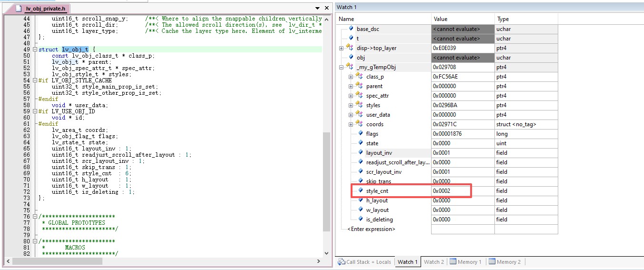Collapse the #if LV_OBJ_STYLE_CACHE fold
The width and height of the screenshot is (644, 270).
pyautogui.click(x=35, y=80)
